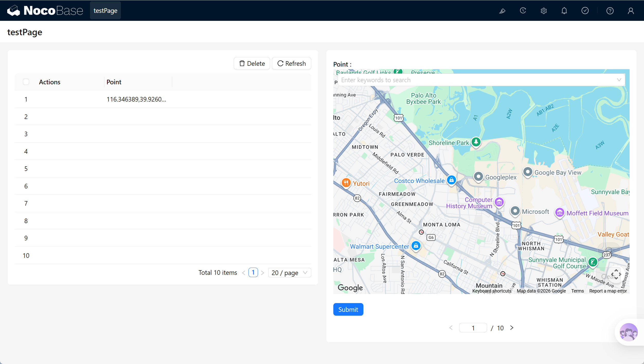Select the testPage menu tab
This screenshot has width=644, height=364.
105,11
